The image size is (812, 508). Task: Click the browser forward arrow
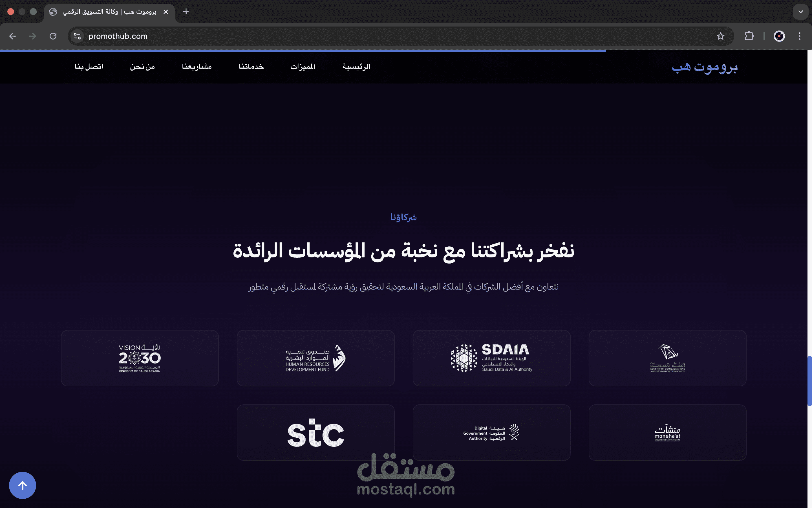(x=32, y=36)
